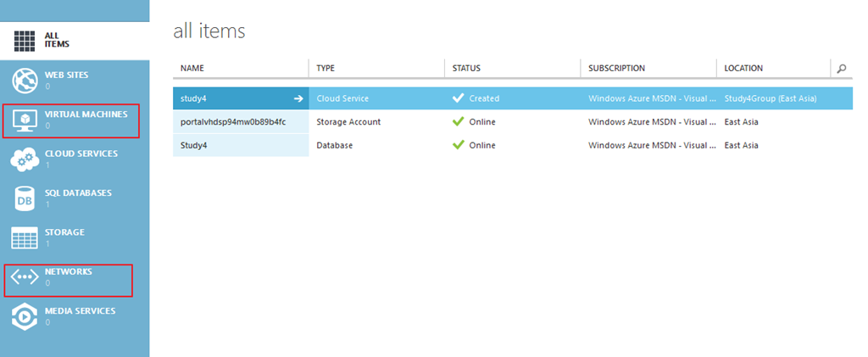
Task: Open NETWORKS section label
Action: 69,271
